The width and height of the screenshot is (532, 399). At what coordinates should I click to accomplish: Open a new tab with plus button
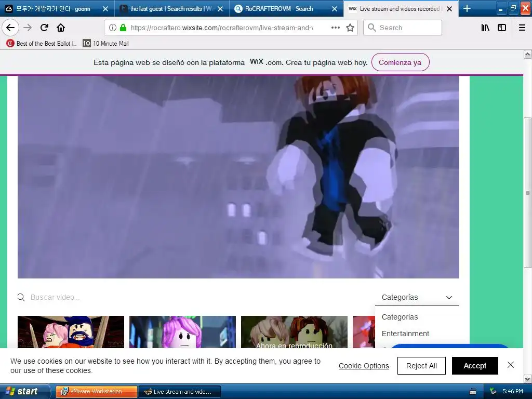click(x=467, y=8)
